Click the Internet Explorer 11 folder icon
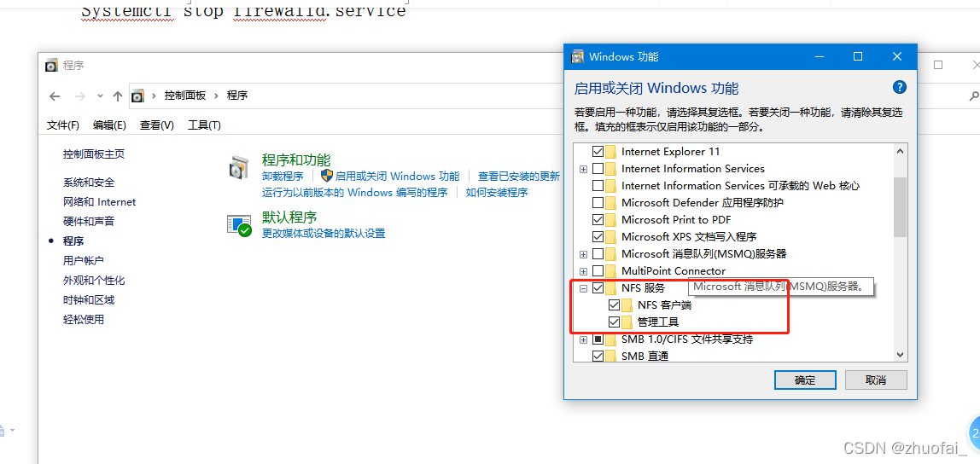 (x=610, y=152)
